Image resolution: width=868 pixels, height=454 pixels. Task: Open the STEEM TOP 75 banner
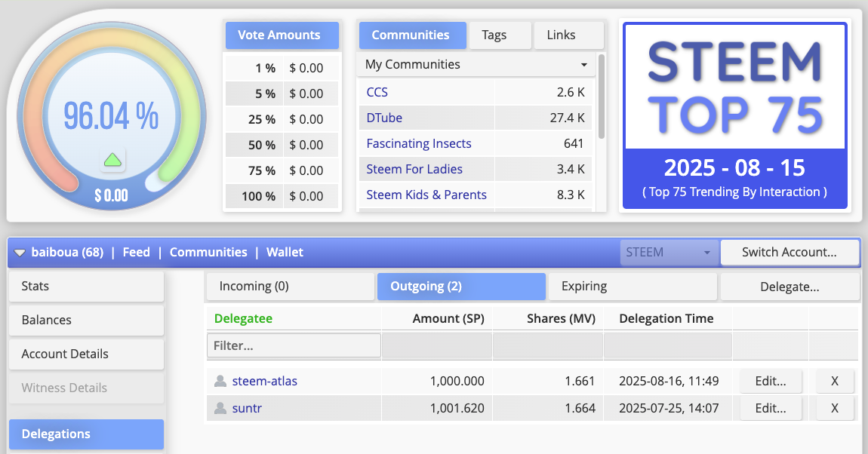click(735, 115)
